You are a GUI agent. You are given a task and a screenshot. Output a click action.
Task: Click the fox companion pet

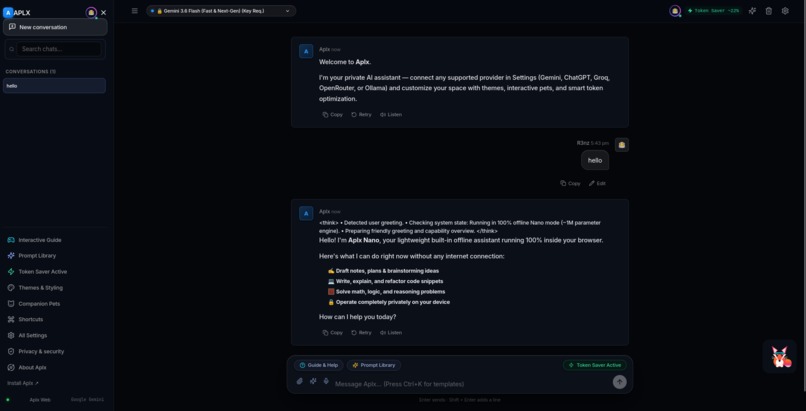click(x=780, y=357)
